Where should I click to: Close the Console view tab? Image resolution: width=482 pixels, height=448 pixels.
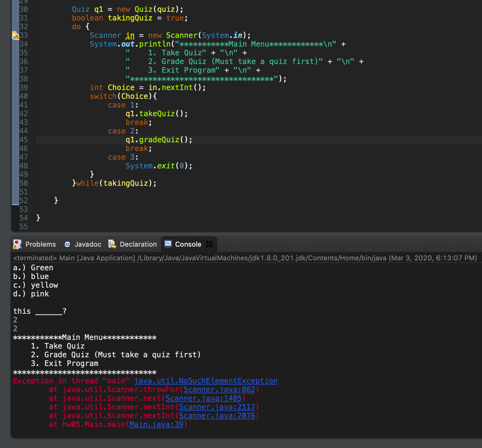tap(210, 244)
